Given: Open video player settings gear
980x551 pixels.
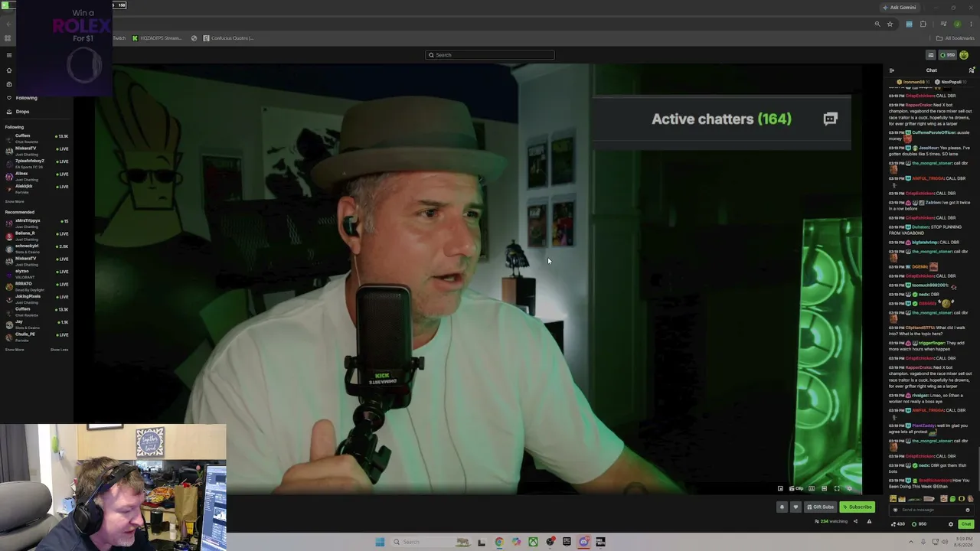Looking at the screenshot, I should (849, 488).
